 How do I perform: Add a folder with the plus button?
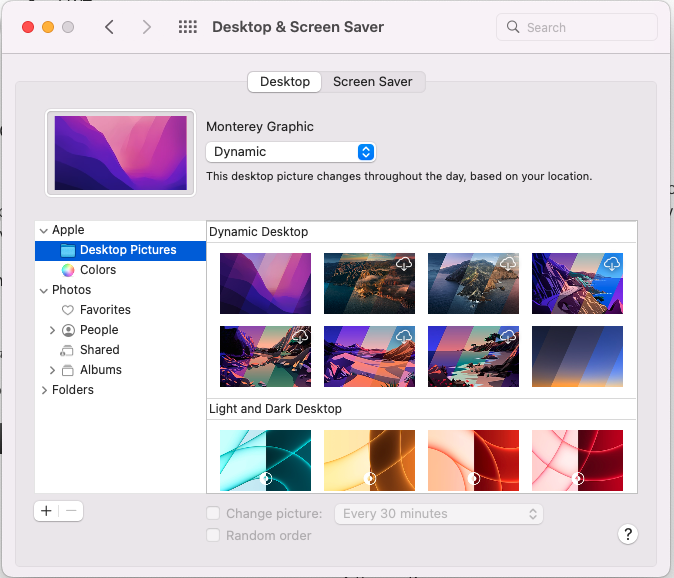(46, 511)
